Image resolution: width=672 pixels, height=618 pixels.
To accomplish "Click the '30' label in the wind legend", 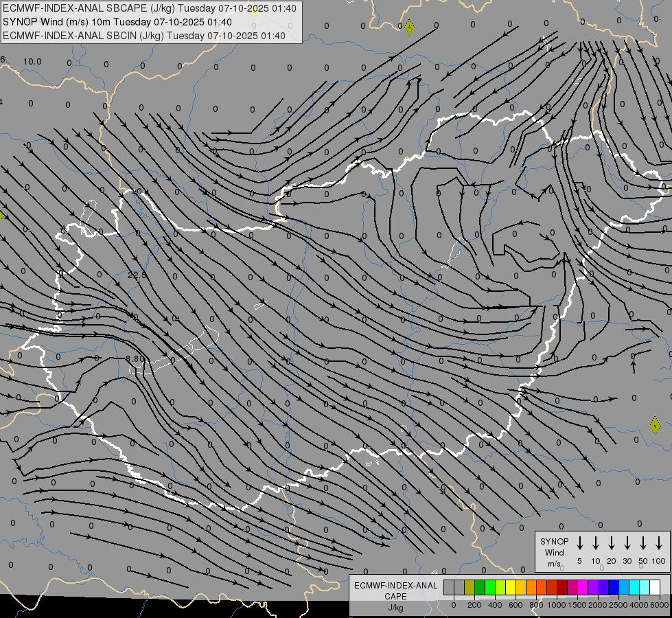I will point(627,561).
